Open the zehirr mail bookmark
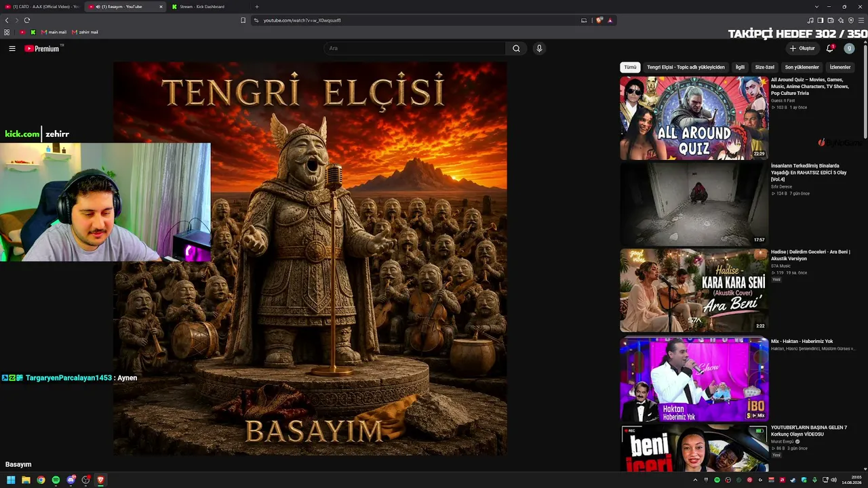This screenshot has height=488, width=868. pos(85,32)
